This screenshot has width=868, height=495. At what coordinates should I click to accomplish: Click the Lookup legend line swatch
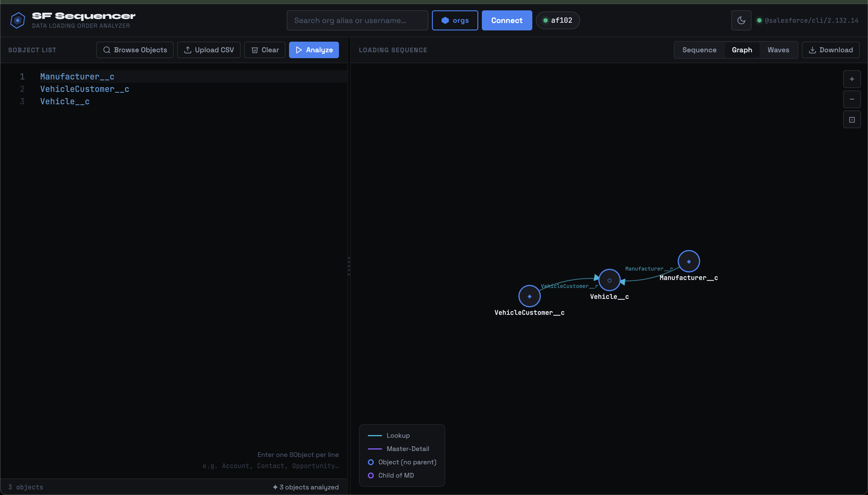(x=375, y=436)
